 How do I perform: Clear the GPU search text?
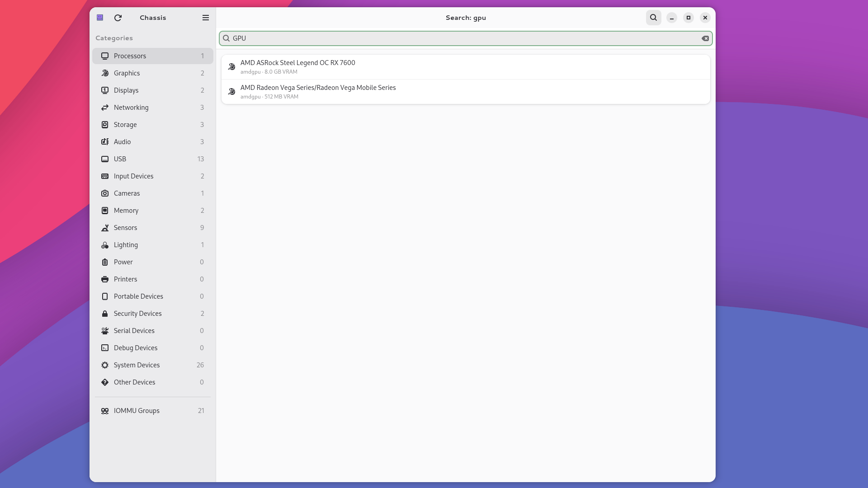click(705, 38)
